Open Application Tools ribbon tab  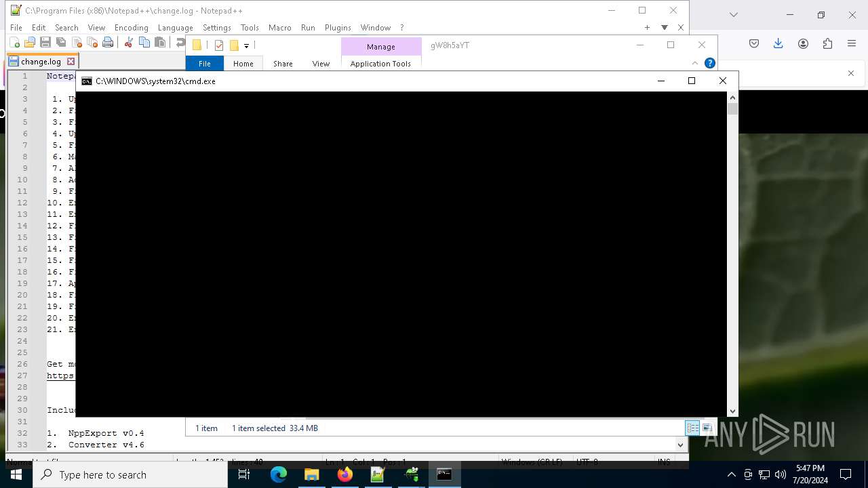(380, 64)
